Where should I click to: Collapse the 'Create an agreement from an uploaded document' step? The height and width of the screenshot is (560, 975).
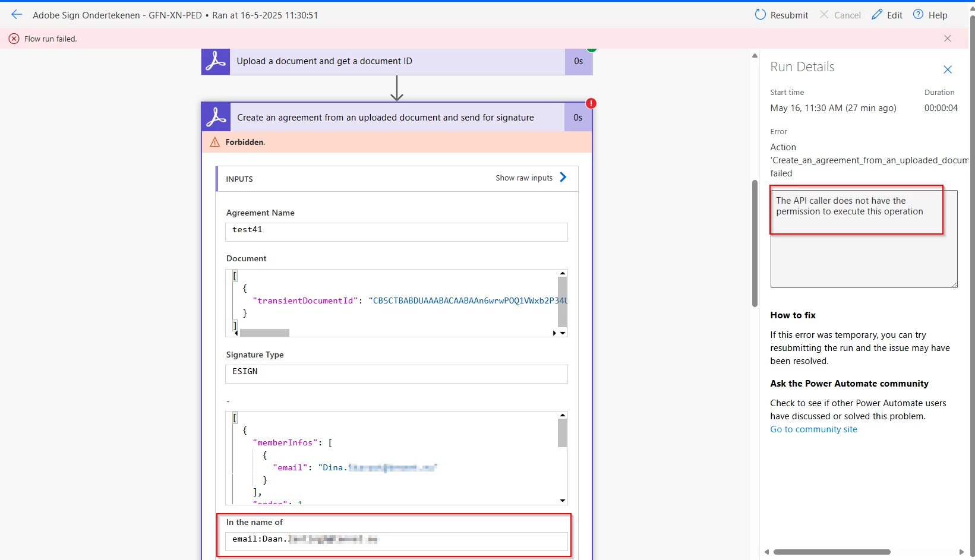(x=397, y=117)
